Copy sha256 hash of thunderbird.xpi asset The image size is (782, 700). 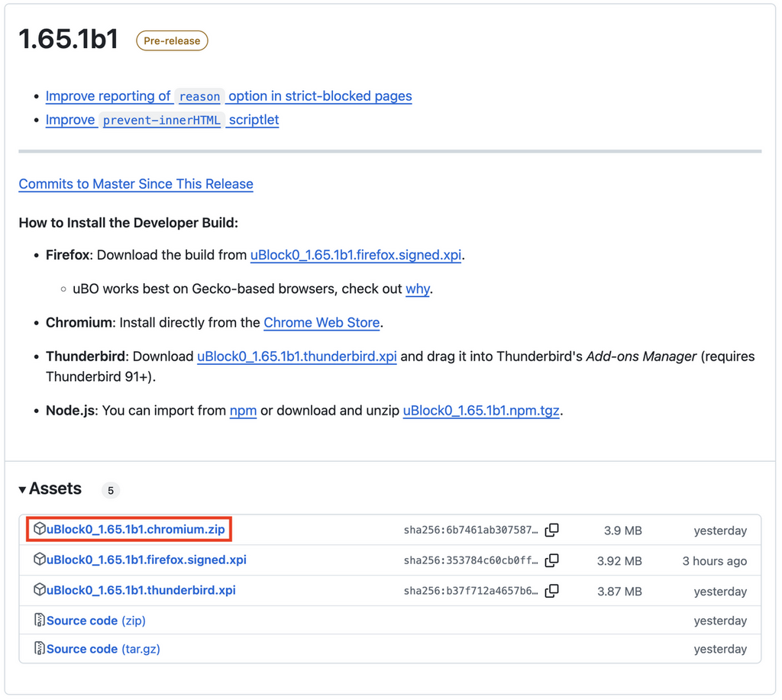pos(551,591)
